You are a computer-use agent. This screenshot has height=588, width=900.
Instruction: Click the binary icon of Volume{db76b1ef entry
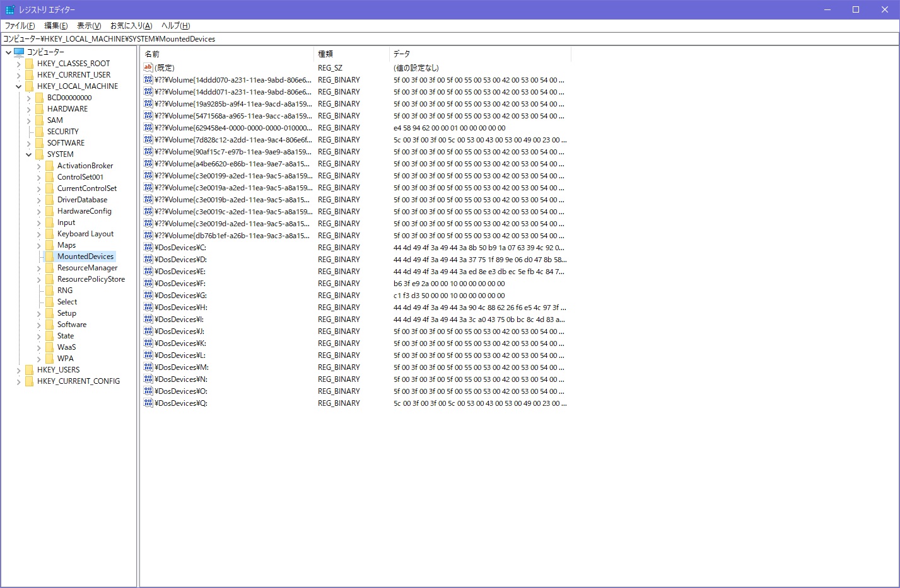(148, 235)
